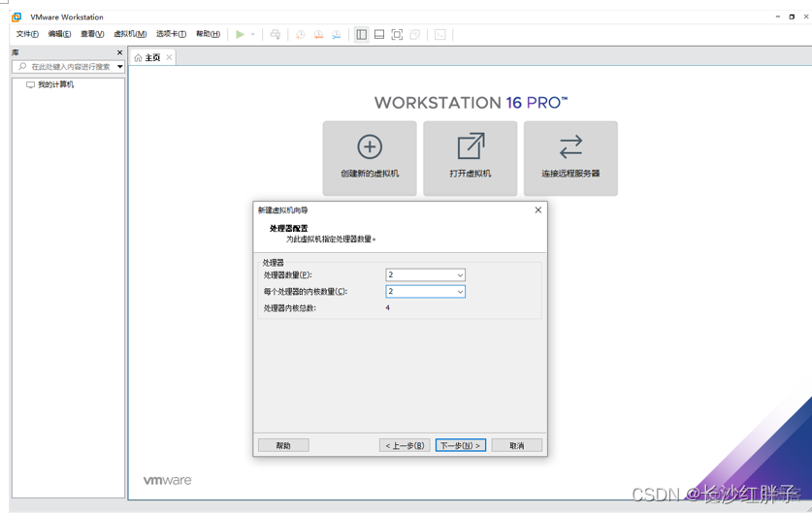Click the console view toolbar icon
The height and width of the screenshot is (513, 812).
[x=440, y=35]
